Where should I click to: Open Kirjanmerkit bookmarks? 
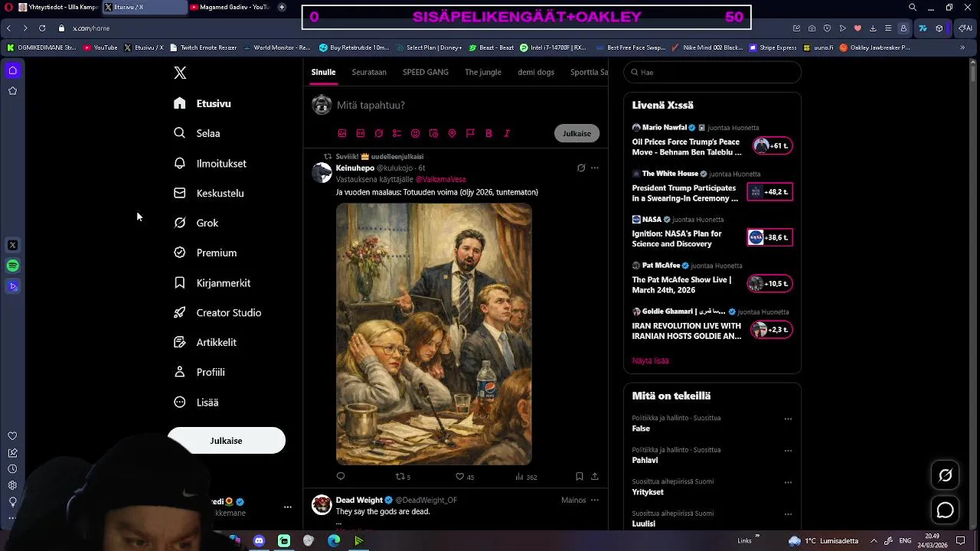[x=212, y=282]
